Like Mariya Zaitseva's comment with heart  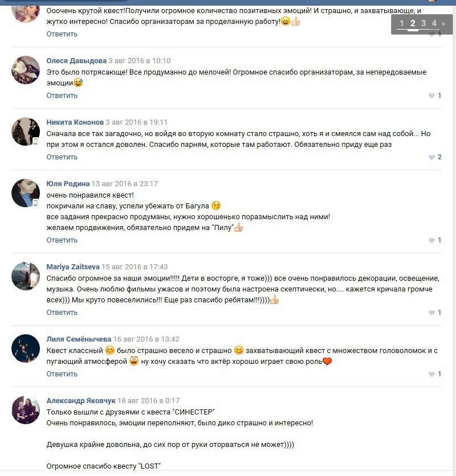[431, 313]
